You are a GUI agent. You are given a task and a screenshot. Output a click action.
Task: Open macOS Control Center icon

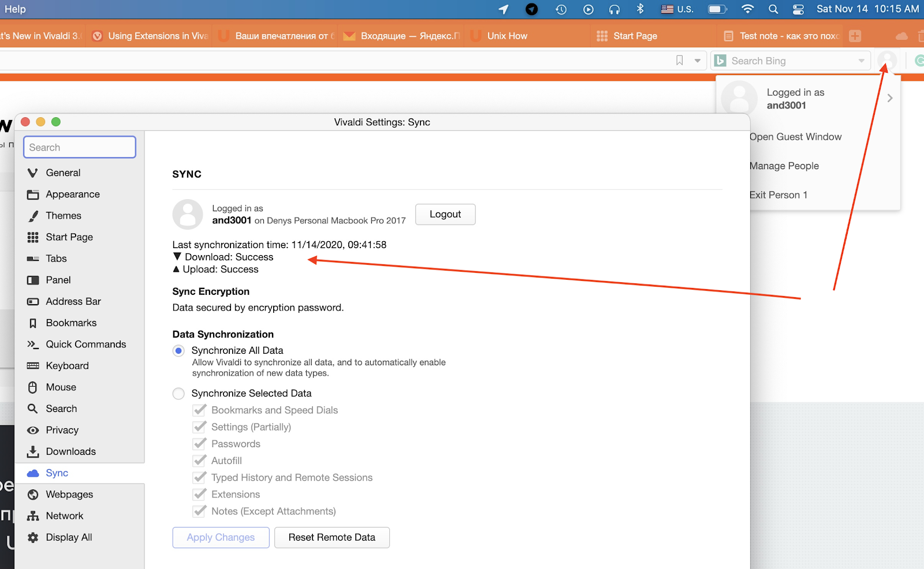tap(798, 9)
